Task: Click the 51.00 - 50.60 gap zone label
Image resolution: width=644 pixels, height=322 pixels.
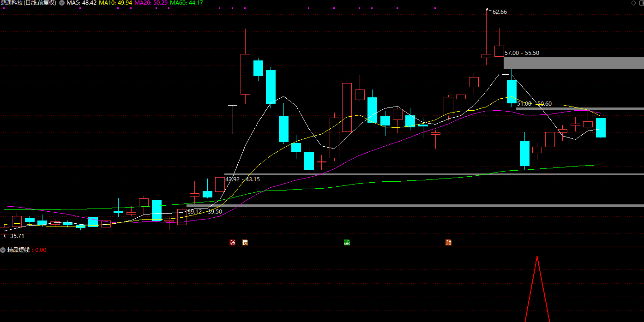Action: pos(534,104)
